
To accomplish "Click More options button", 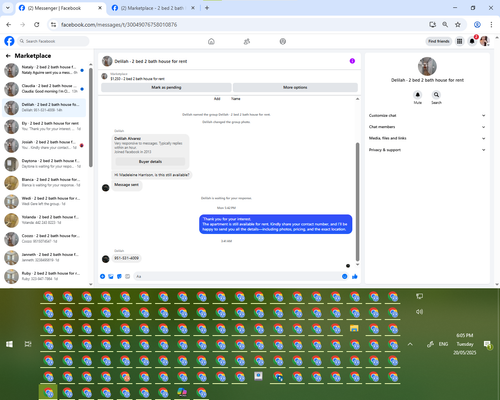I will click(x=295, y=87).
